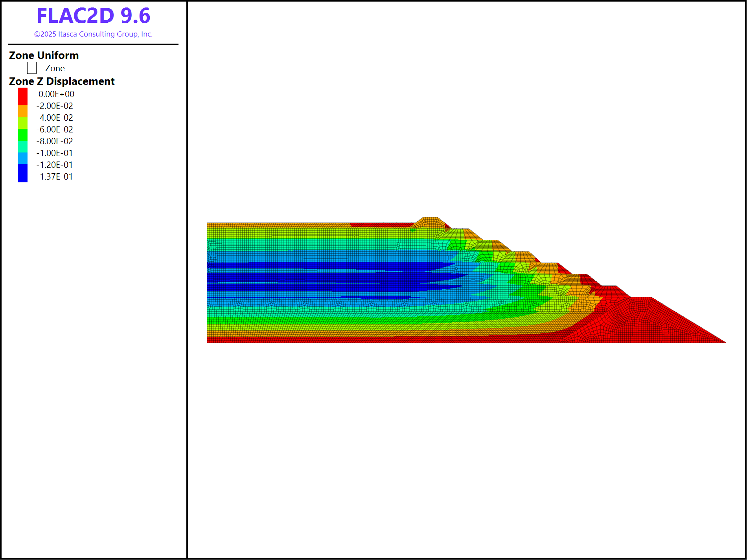The width and height of the screenshot is (747, 560).
Task: Select the aqua-green legend color swatch
Action: (23, 147)
